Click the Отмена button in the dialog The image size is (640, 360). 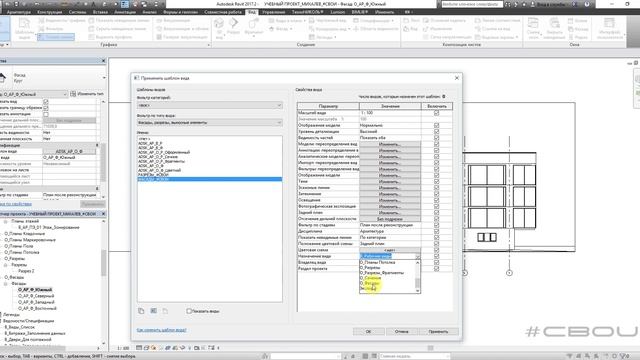pos(401,331)
